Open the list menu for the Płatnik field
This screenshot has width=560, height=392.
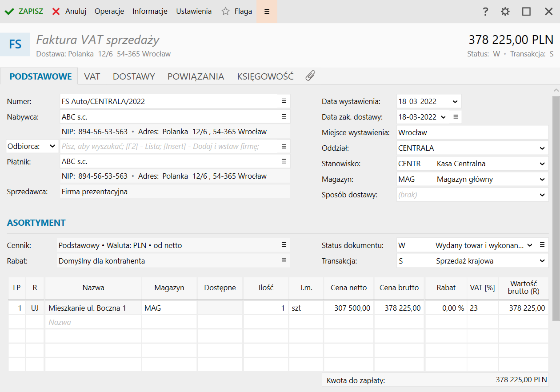284,161
